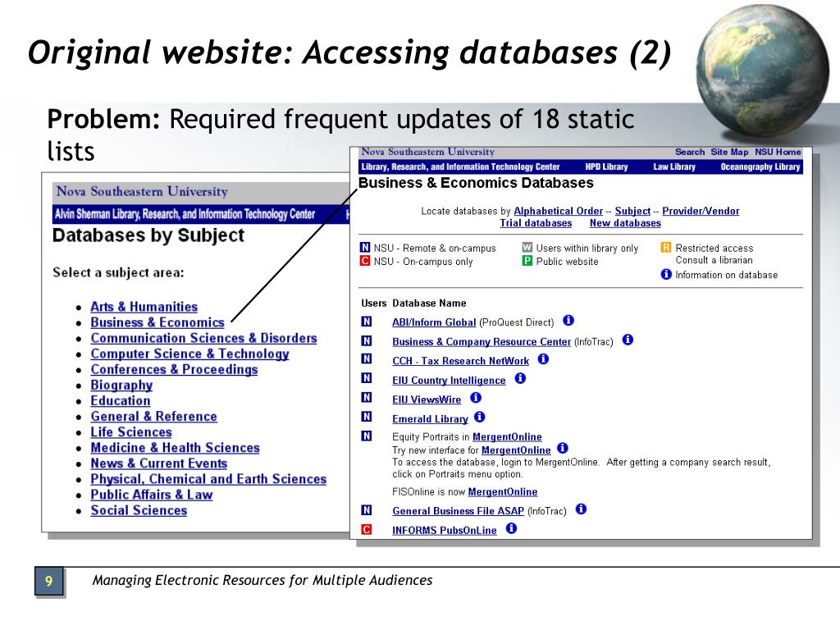Open Library, Research, and Information Technology Center nav item
840x630 pixels.
460,167
